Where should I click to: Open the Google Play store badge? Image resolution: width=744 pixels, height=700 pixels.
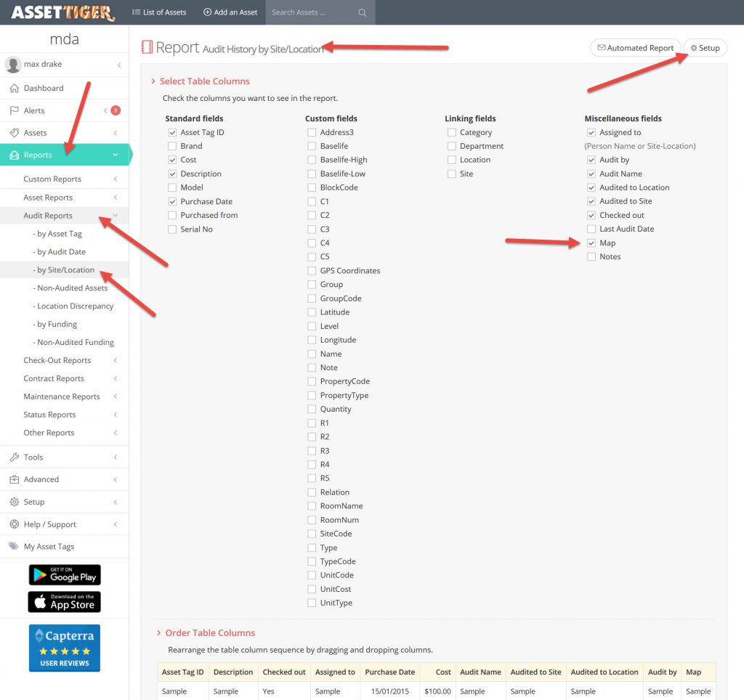click(65, 574)
